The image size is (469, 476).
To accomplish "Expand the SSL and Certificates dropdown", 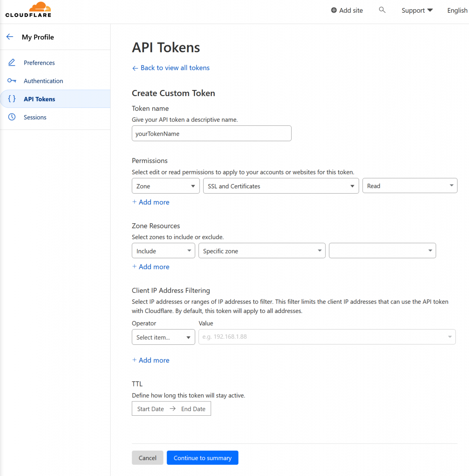I will pos(281,186).
